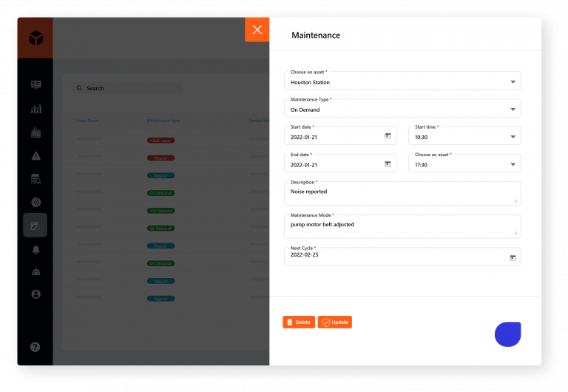Click the Search field in background table
This screenshot has width=568, height=392.
127,88
